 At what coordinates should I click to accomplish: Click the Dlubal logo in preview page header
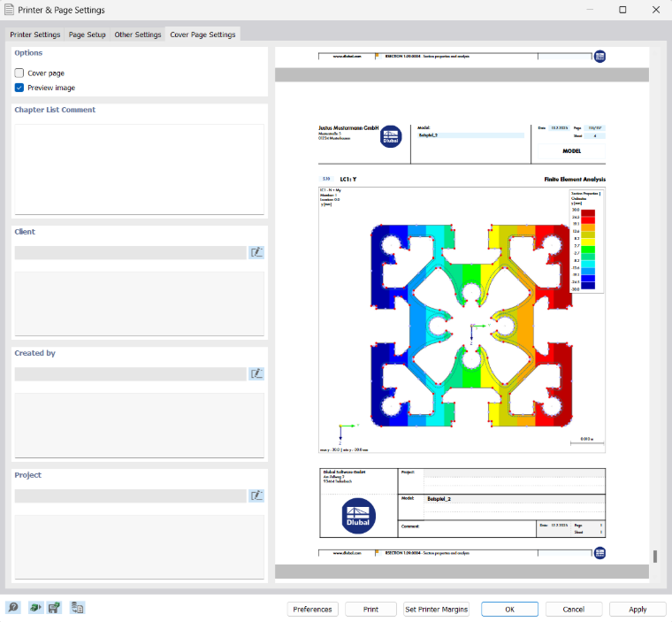(391, 136)
